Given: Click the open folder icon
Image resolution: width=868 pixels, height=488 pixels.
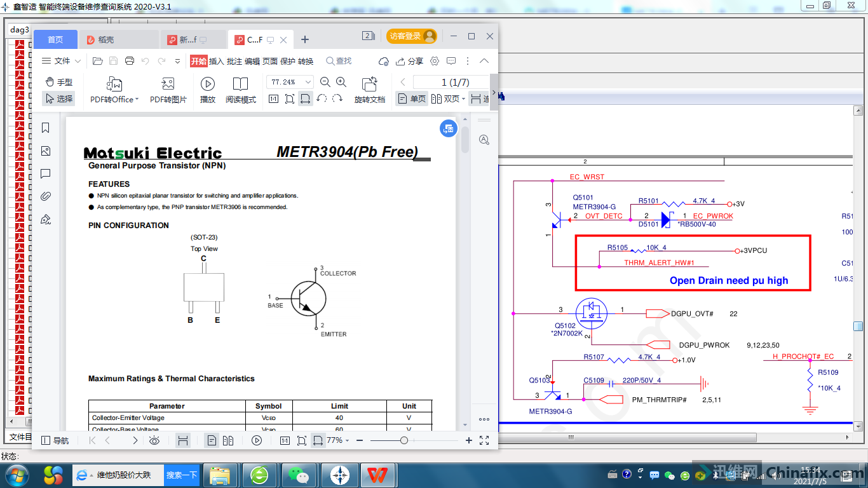Looking at the screenshot, I should 97,61.
